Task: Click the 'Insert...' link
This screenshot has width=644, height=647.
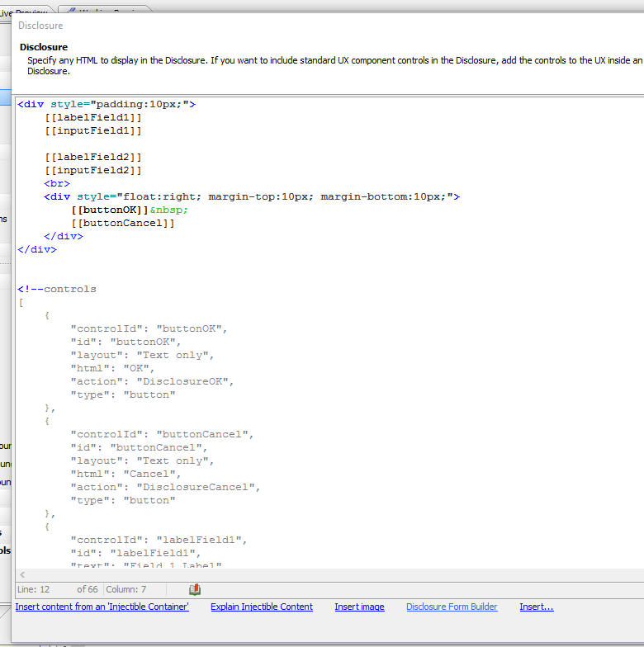Action: (537, 607)
